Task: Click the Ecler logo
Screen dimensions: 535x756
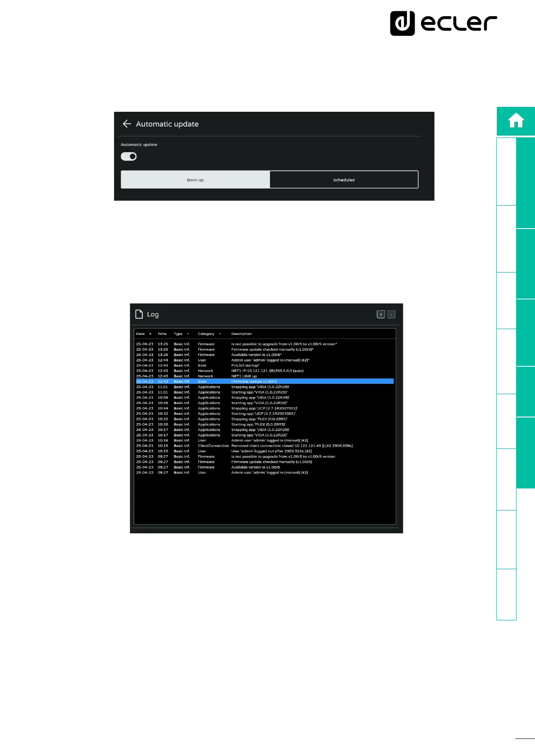Action: click(443, 23)
